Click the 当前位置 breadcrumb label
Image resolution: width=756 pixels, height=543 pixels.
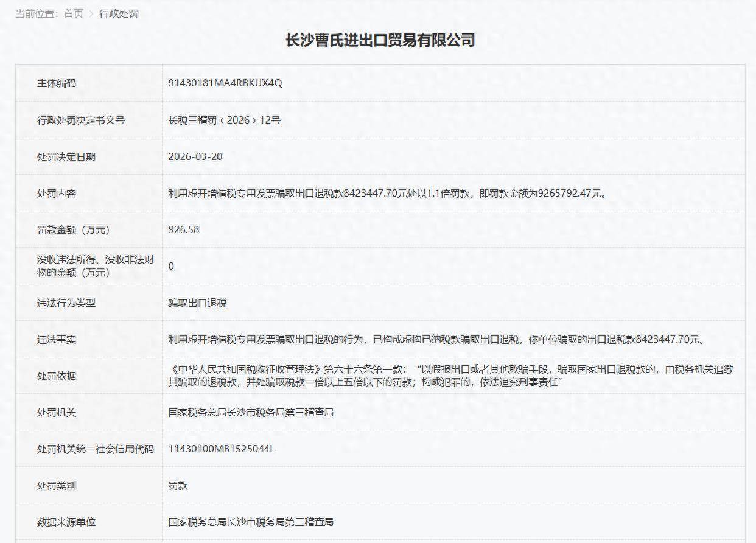point(35,13)
